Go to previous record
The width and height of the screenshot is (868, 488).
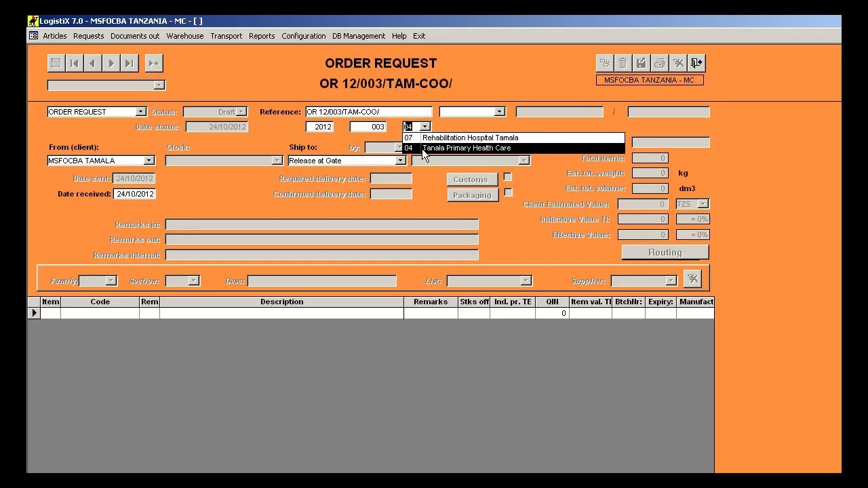[93, 63]
